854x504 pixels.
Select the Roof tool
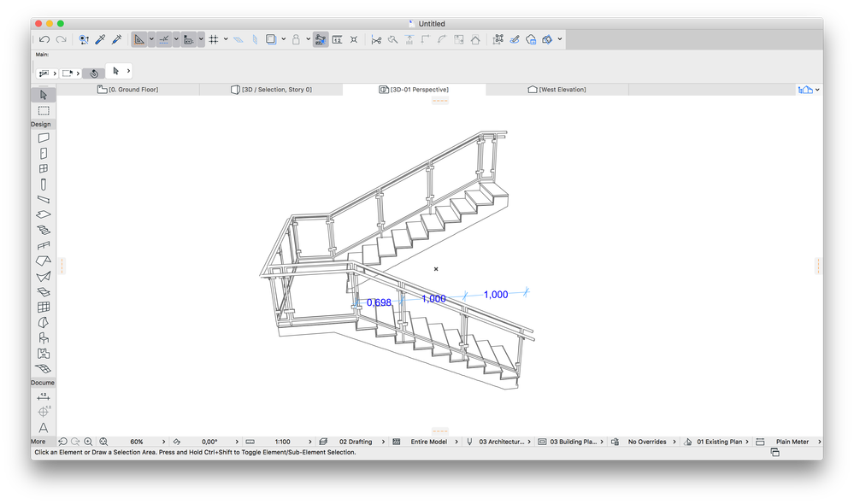(44, 261)
